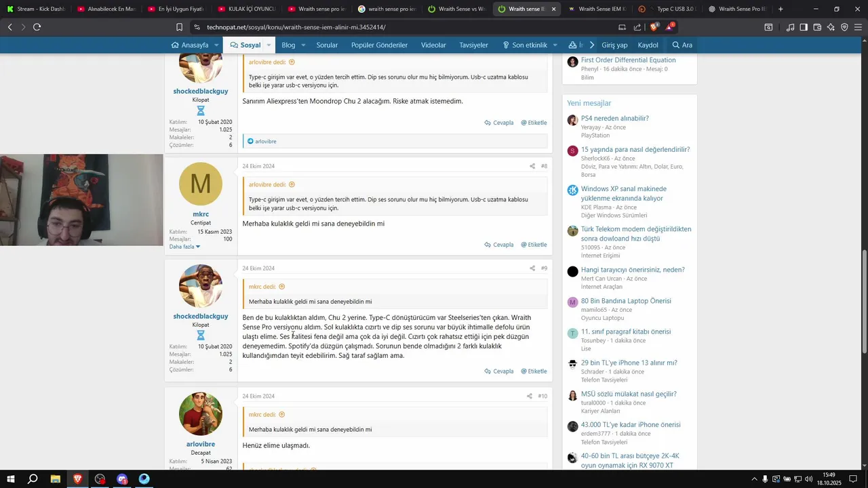The image size is (868, 488).
Task: Open the mkrc username link
Action: tap(201, 214)
